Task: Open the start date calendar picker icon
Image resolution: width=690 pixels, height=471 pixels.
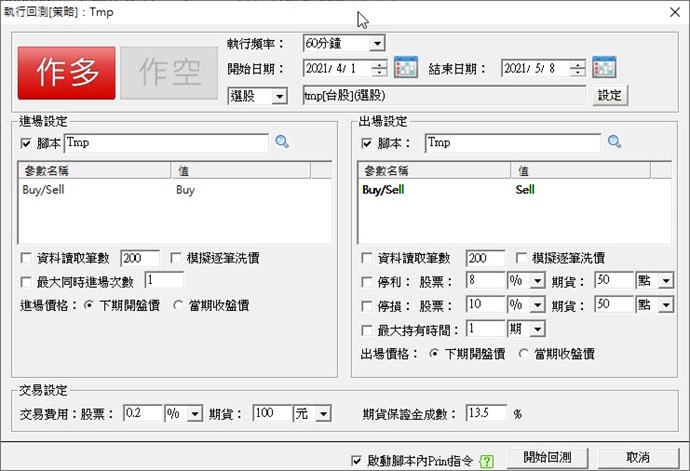Action: [405, 69]
